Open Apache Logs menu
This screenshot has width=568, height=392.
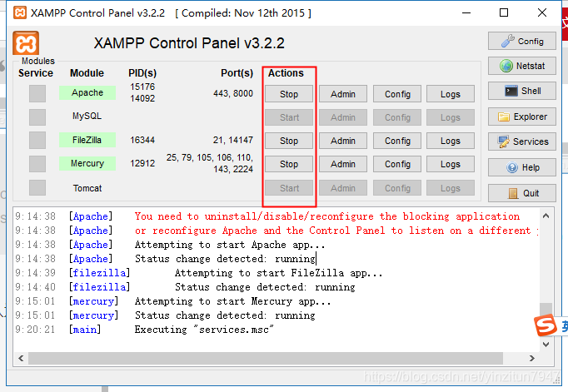click(x=451, y=94)
